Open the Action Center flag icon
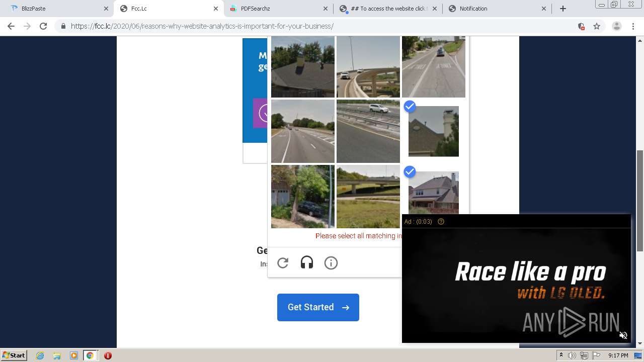The width and height of the screenshot is (644, 362). point(595,355)
